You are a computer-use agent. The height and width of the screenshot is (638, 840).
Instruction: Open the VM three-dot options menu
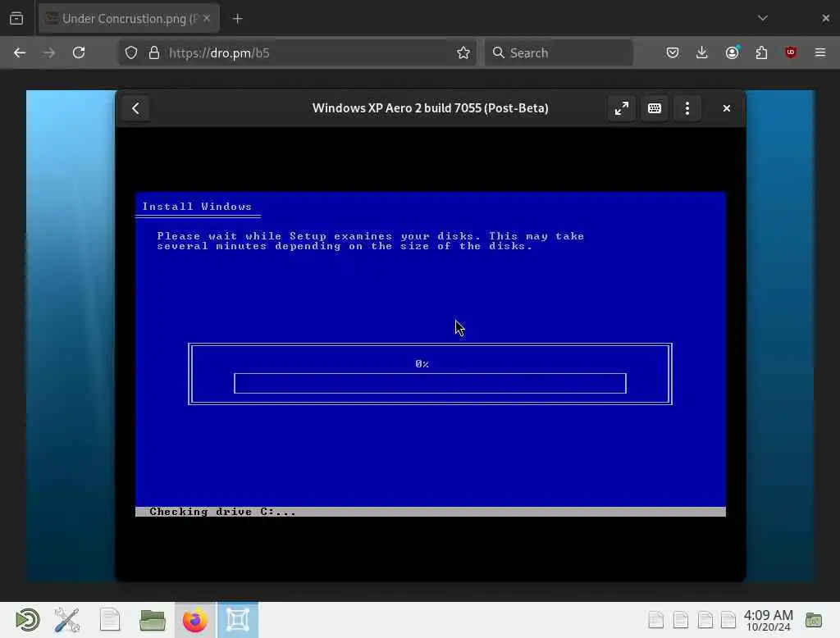coord(687,108)
